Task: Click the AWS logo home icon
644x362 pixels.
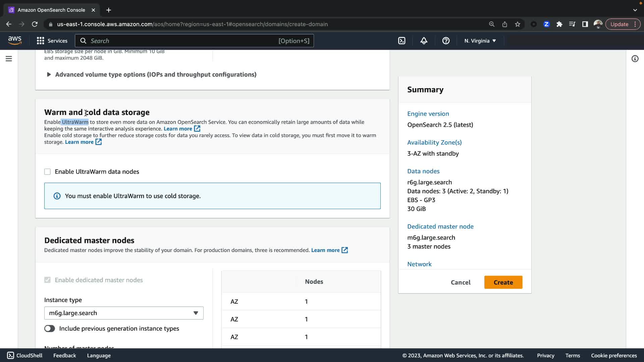Action: 15,41
